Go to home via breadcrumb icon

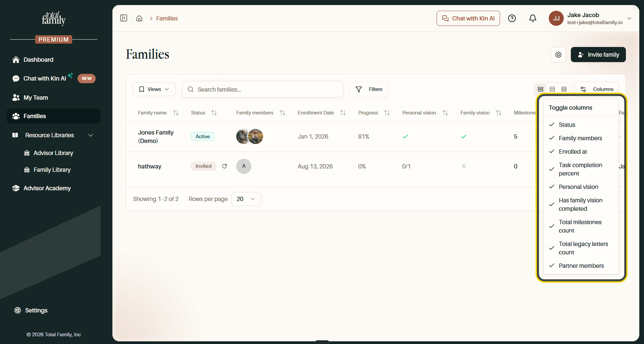pyautogui.click(x=139, y=18)
